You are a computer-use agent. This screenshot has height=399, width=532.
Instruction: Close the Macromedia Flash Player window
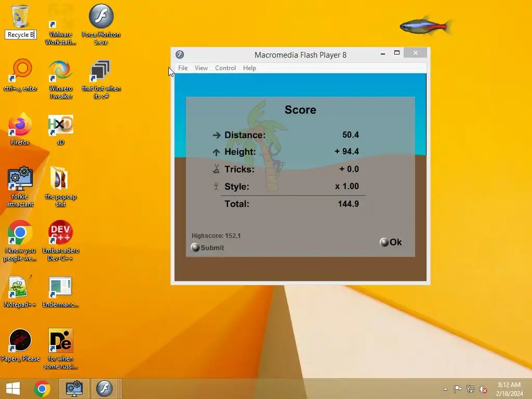click(x=415, y=53)
